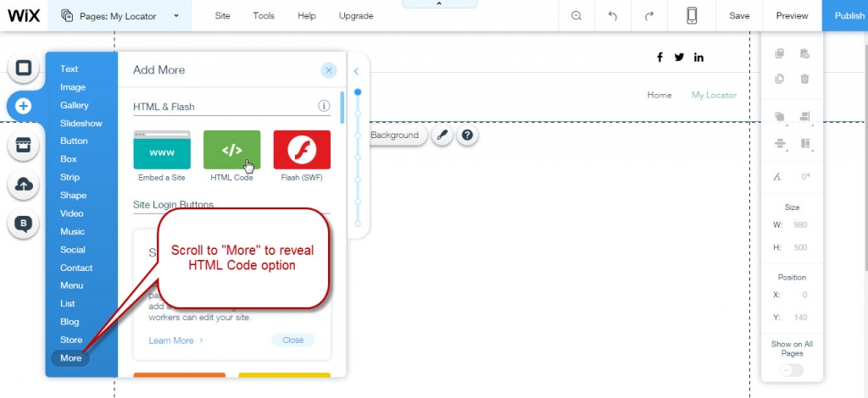Select the Embed a Site icon

click(x=162, y=150)
